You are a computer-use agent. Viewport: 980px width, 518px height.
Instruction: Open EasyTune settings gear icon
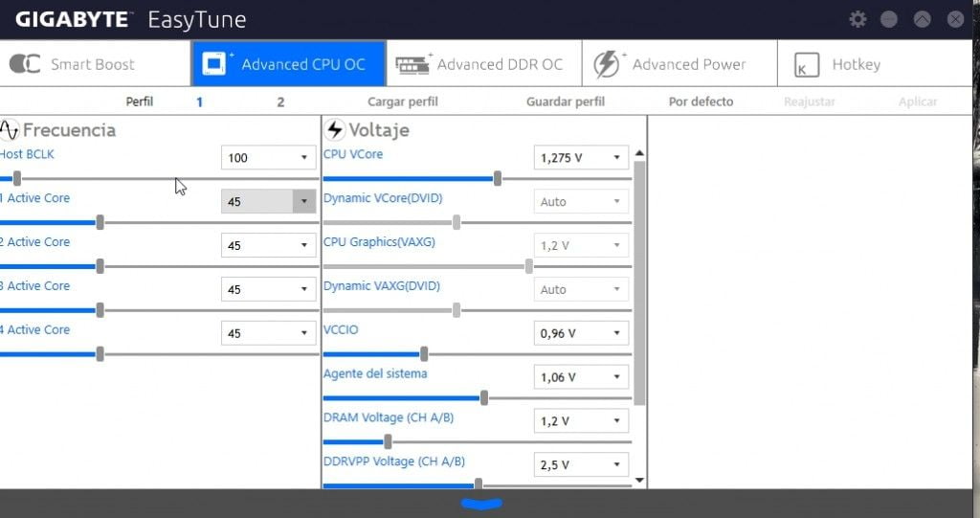[857, 19]
